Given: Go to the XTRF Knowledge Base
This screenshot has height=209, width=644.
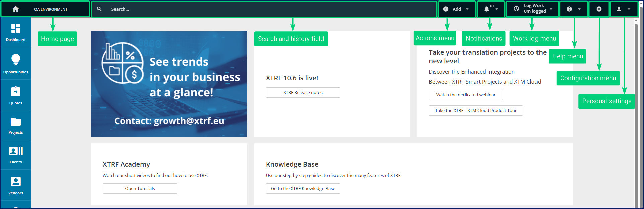Looking at the screenshot, I should click(x=303, y=189).
